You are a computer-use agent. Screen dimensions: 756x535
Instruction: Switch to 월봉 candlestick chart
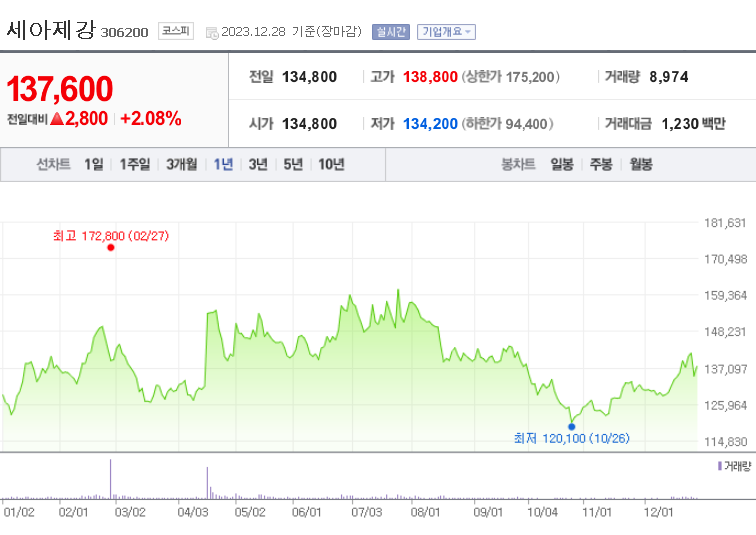pos(641,164)
